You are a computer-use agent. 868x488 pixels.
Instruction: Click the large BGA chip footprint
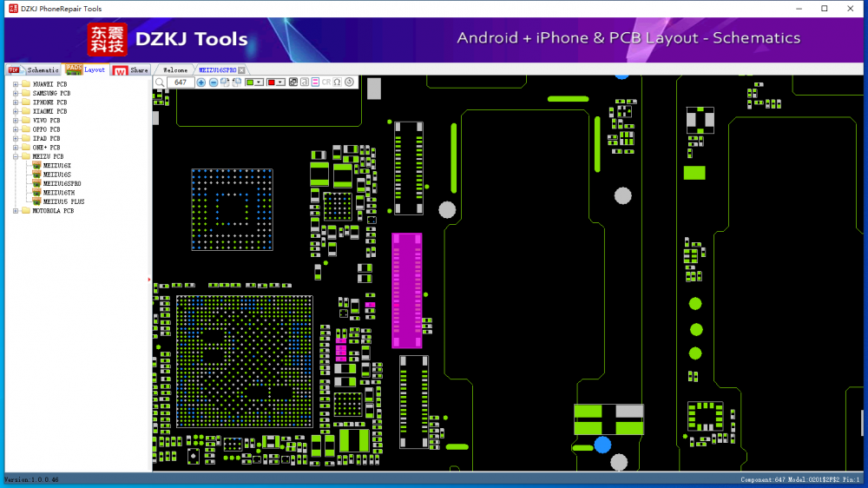245,362
